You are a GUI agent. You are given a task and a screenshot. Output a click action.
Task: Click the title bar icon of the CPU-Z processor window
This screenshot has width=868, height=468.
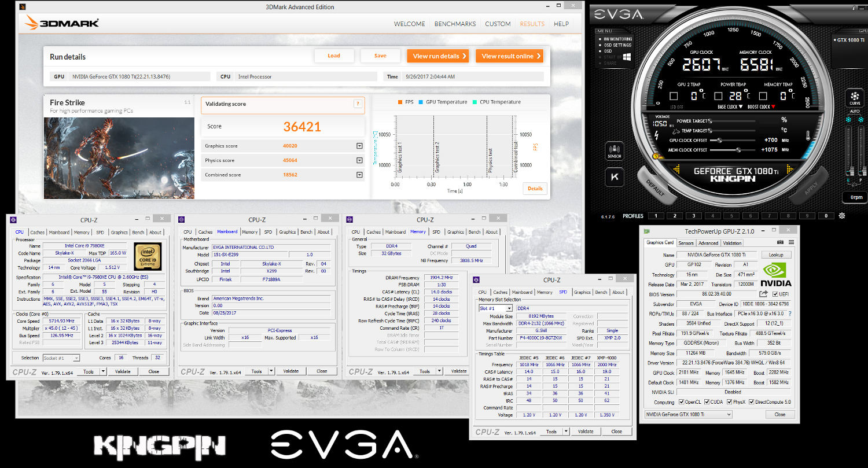point(13,220)
